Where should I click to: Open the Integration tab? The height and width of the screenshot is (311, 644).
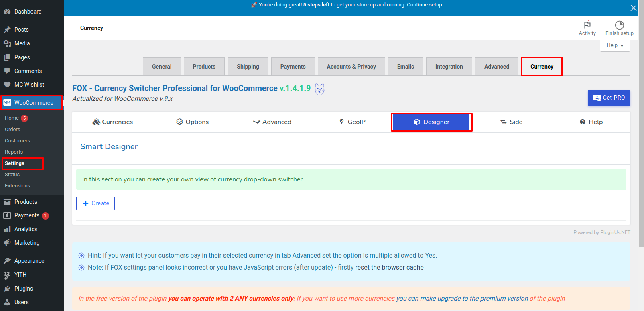(x=449, y=67)
